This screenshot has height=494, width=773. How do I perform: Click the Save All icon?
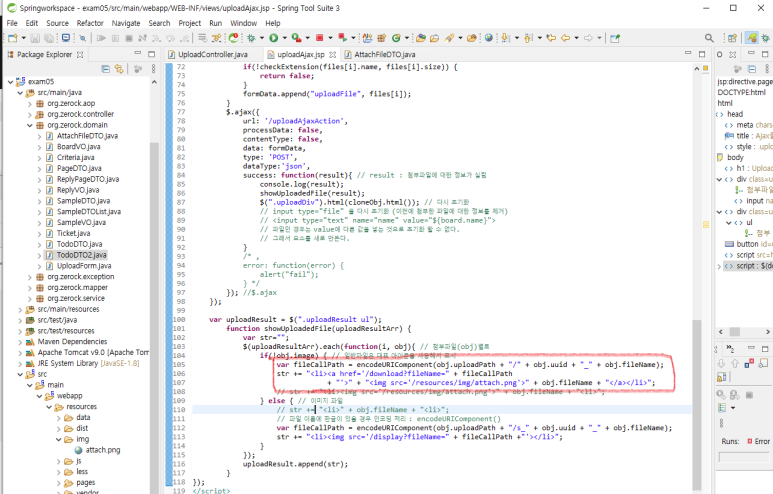(49, 38)
